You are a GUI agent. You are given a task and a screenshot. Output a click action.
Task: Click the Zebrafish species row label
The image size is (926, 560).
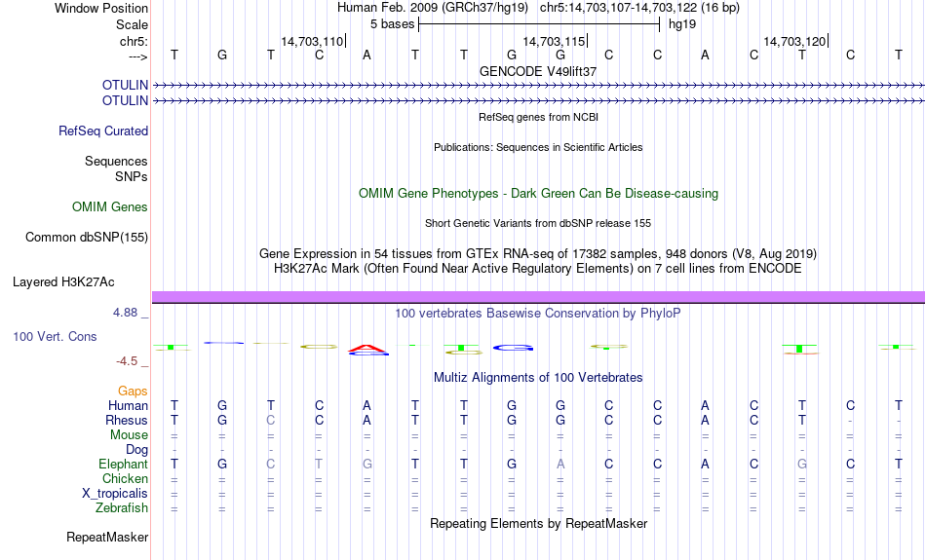(122, 507)
